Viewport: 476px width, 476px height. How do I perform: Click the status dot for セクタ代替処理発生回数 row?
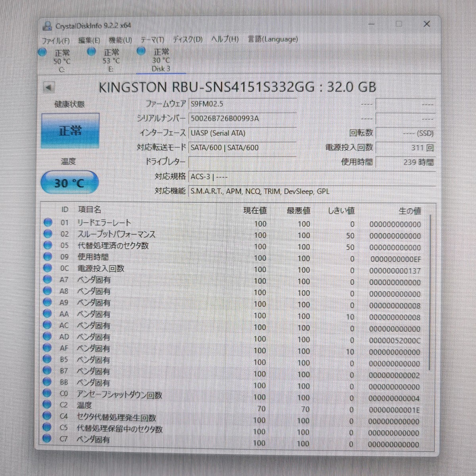click(x=47, y=416)
